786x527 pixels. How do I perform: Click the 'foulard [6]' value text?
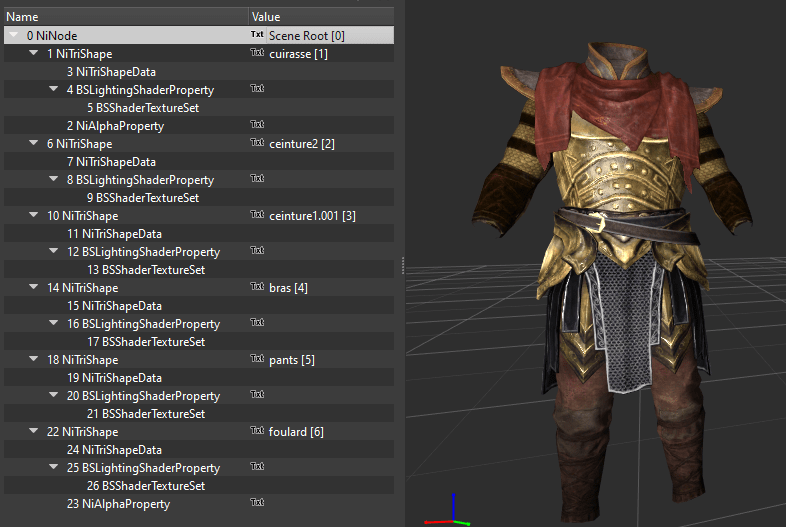pyautogui.click(x=296, y=432)
